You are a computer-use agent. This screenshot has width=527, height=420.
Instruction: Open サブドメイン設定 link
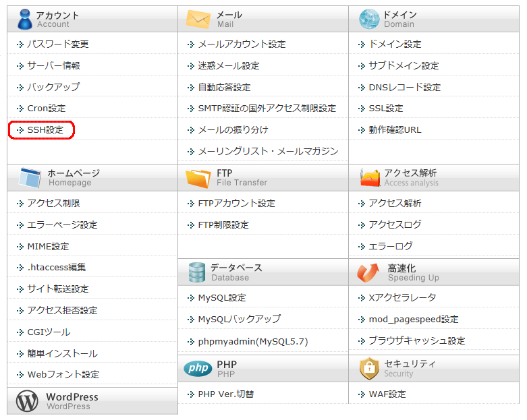click(404, 65)
